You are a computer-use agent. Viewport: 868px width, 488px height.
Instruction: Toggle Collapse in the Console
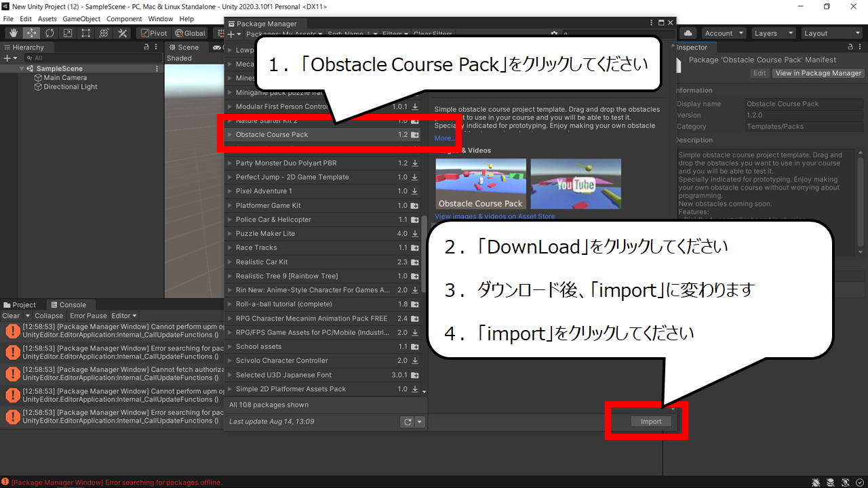click(49, 316)
